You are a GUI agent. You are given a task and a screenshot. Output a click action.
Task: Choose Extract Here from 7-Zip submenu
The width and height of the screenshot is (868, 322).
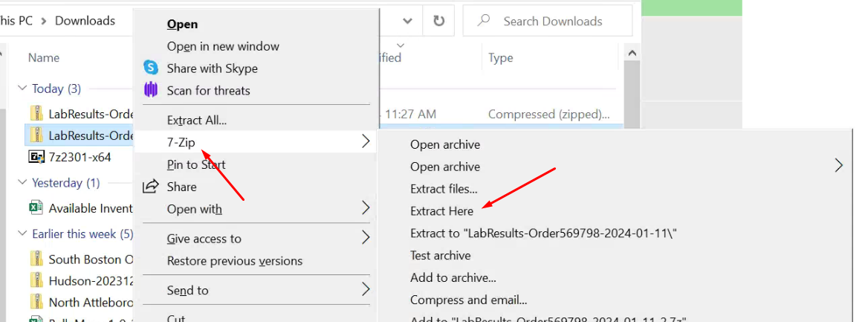click(441, 211)
